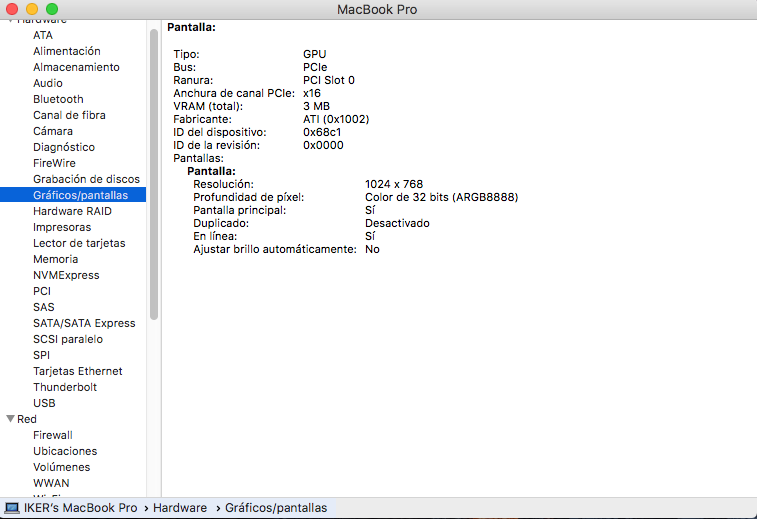757x519 pixels.
Task: Open the Diagnóstico entry
Action: click(64, 147)
